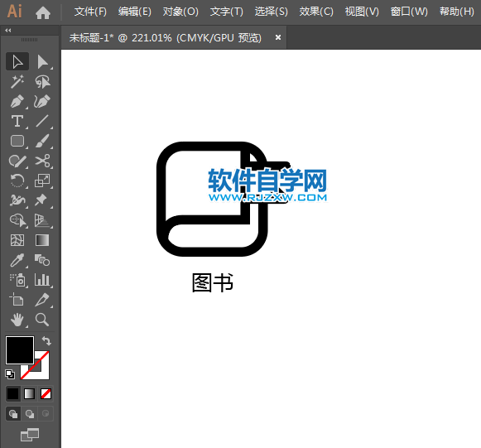Pick the Rounded Rectangle tool
Image resolution: width=481 pixels, height=448 pixels.
[17, 141]
